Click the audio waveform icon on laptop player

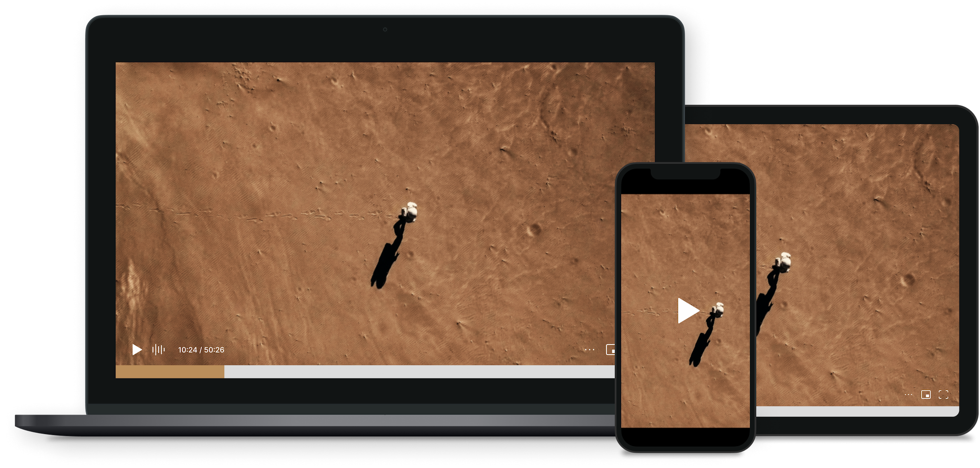click(x=158, y=350)
